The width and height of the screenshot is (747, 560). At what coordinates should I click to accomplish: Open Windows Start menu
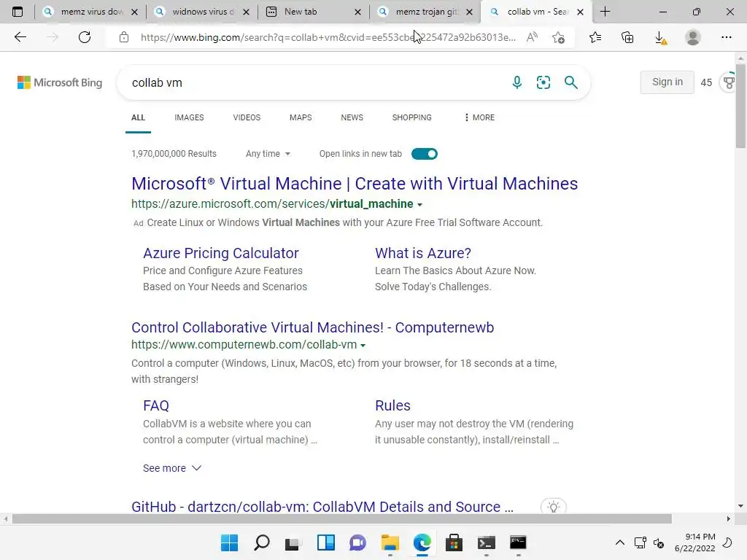(230, 542)
